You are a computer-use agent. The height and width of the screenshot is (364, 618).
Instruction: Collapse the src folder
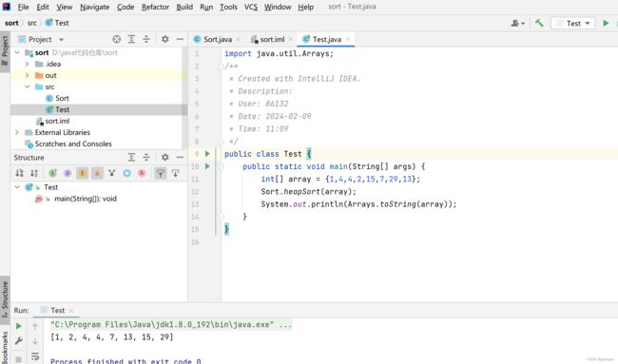tap(28, 86)
